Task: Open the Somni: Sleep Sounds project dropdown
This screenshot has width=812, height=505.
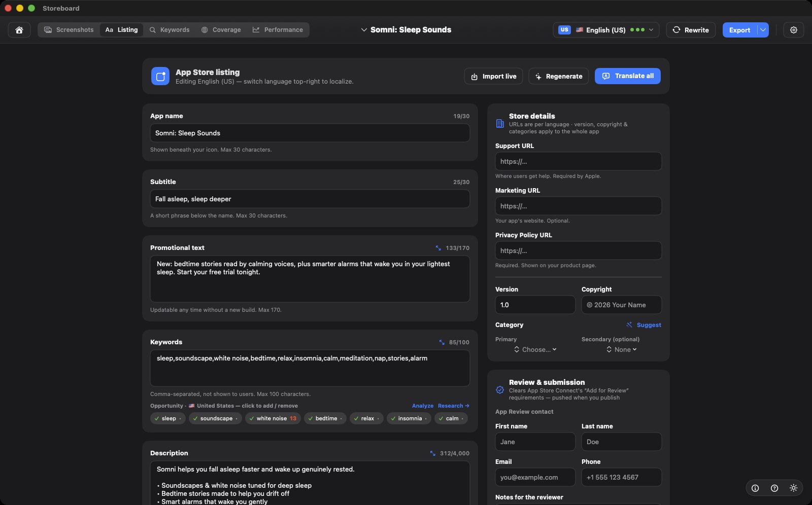Action: (406, 30)
